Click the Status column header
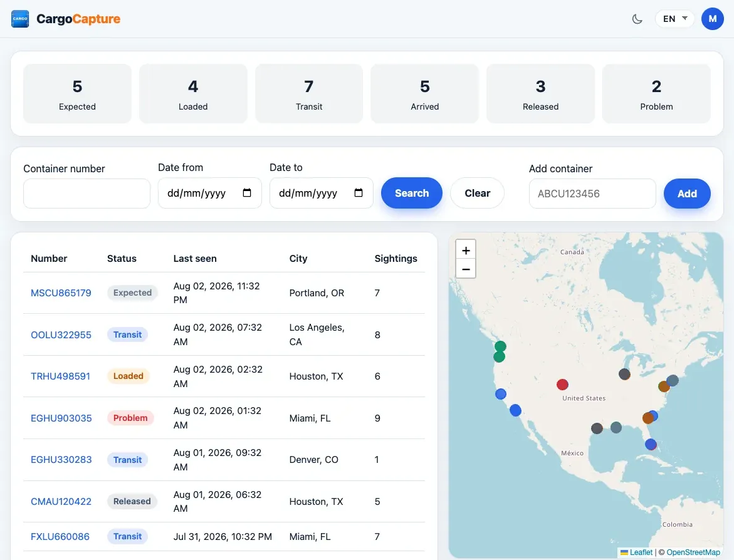 pyautogui.click(x=122, y=258)
